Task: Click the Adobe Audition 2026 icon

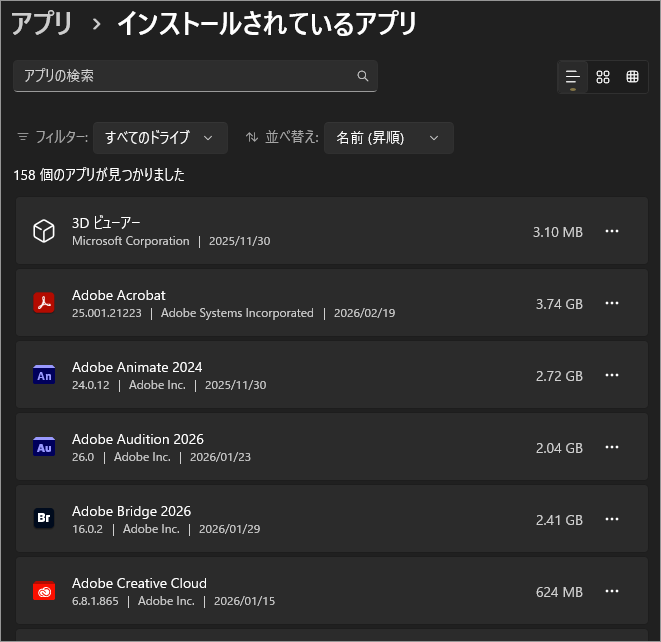Action: [44, 447]
